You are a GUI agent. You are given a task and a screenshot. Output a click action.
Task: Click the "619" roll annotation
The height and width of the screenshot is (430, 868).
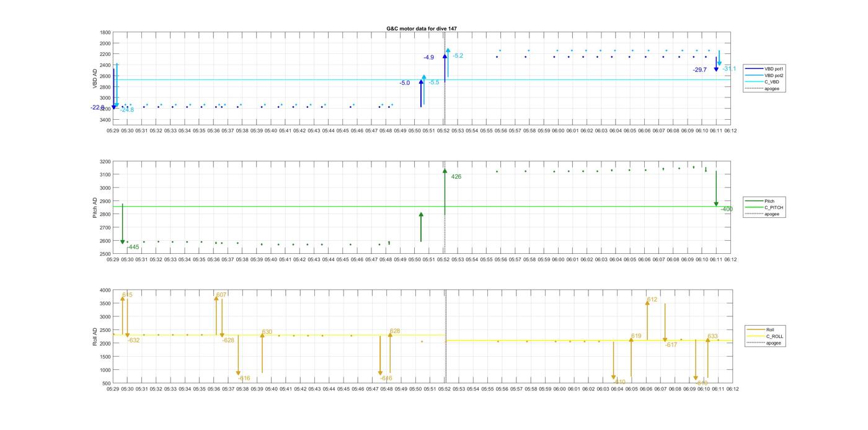coord(636,336)
